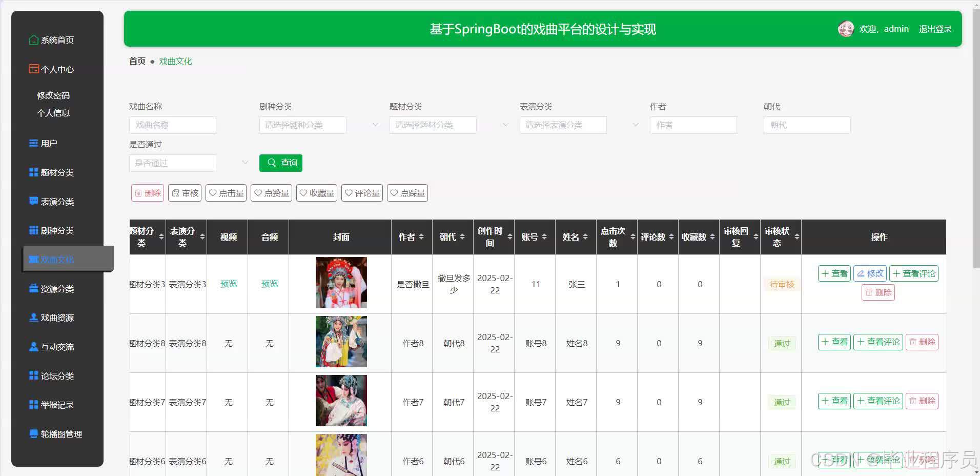This screenshot has width=980, height=476.
Task: Click 待审核 status tag in first row
Action: 782,284
